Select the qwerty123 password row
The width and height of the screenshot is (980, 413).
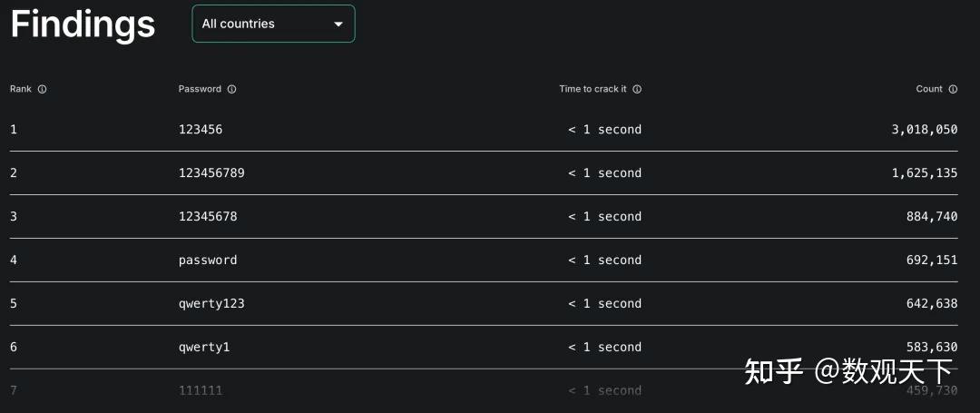(484, 304)
